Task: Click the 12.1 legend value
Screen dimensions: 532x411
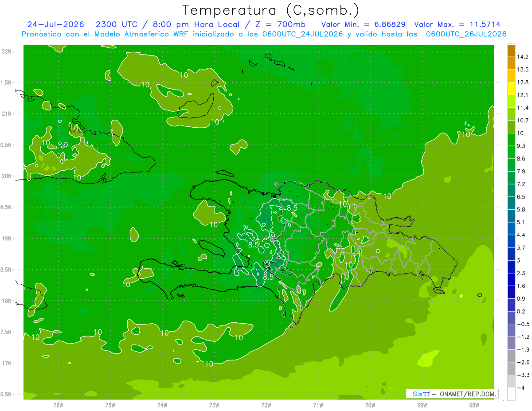Action: 523,95
